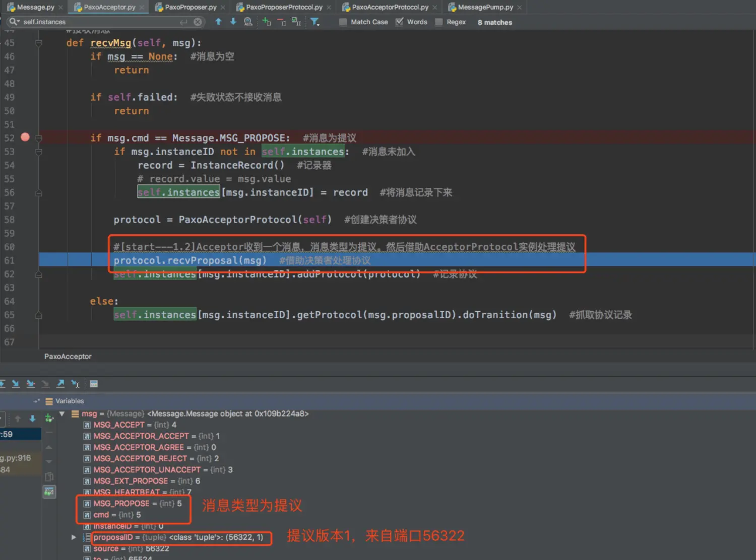This screenshot has height=560, width=756.
Task: Jump to next search occurrence arrow
Action: pos(233,22)
